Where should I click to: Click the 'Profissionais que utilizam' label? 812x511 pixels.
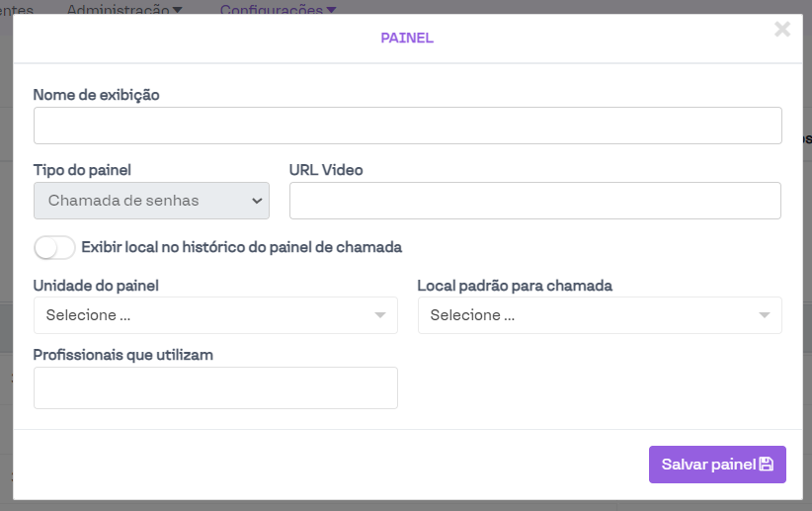123,354
